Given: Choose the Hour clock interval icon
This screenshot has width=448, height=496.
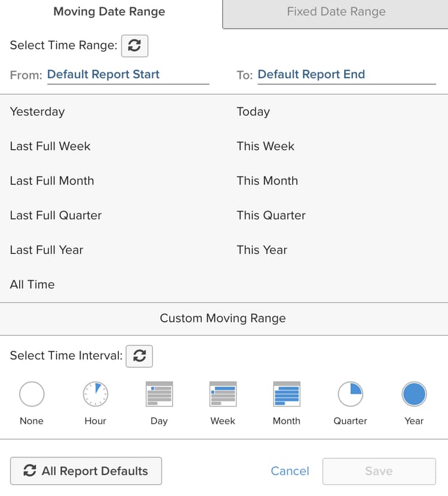Looking at the screenshot, I should (x=95, y=394).
